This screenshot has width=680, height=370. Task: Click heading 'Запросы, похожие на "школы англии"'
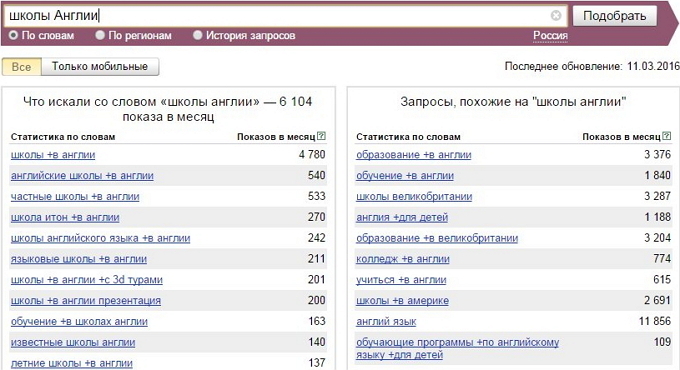(x=513, y=102)
